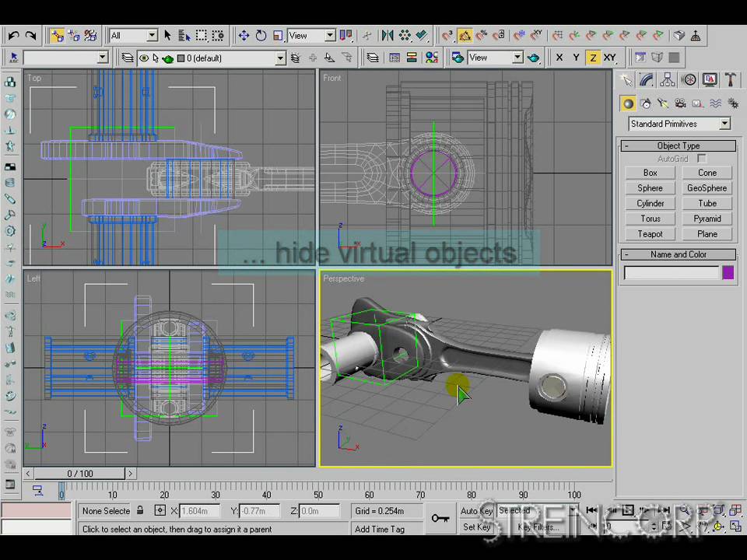Restrict to the Z axis constraint
This screenshot has height=560, width=747.
click(x=593, y=58)
